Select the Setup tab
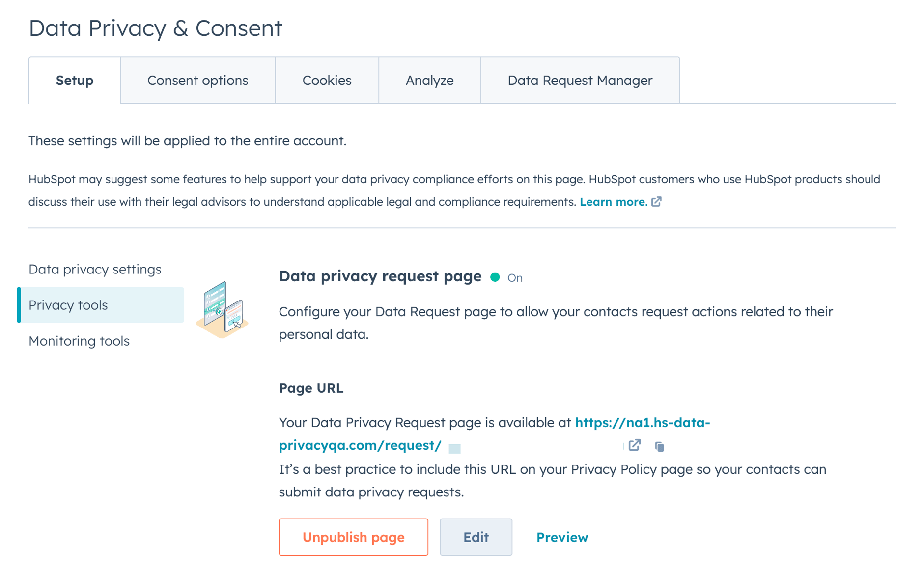 pos(74,80)
